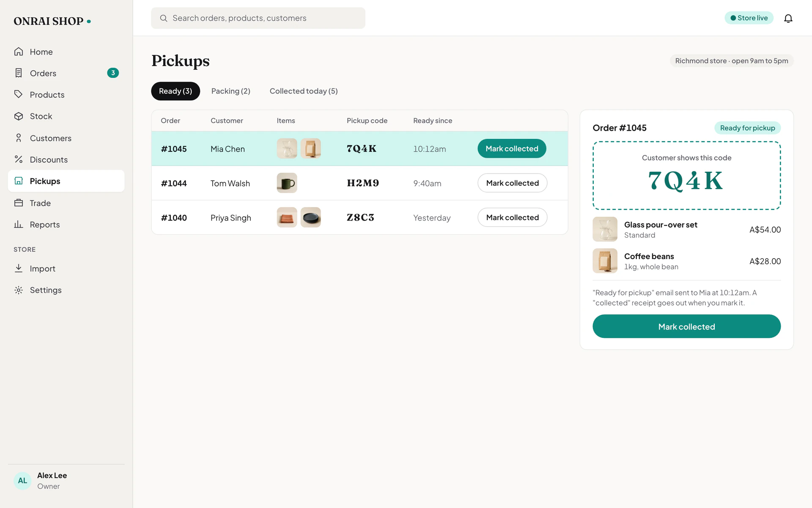Image resolution: width=812 pixels, height=508 pixels.
Task: Click the Richmond store hours label
Action: [732, 61]
